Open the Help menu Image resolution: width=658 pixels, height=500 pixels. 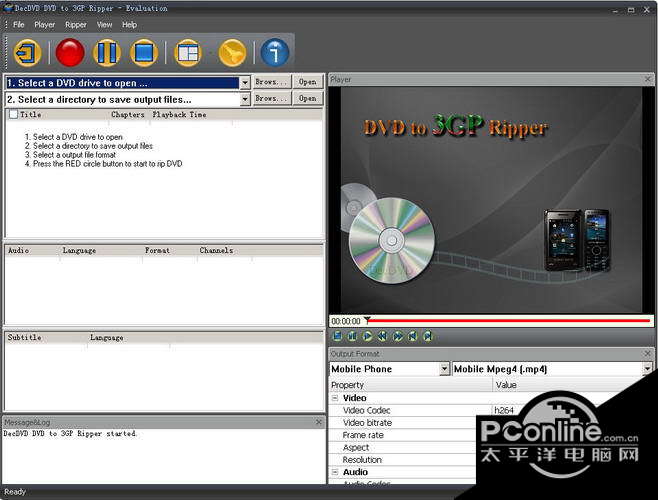click(x=129, y=25)
